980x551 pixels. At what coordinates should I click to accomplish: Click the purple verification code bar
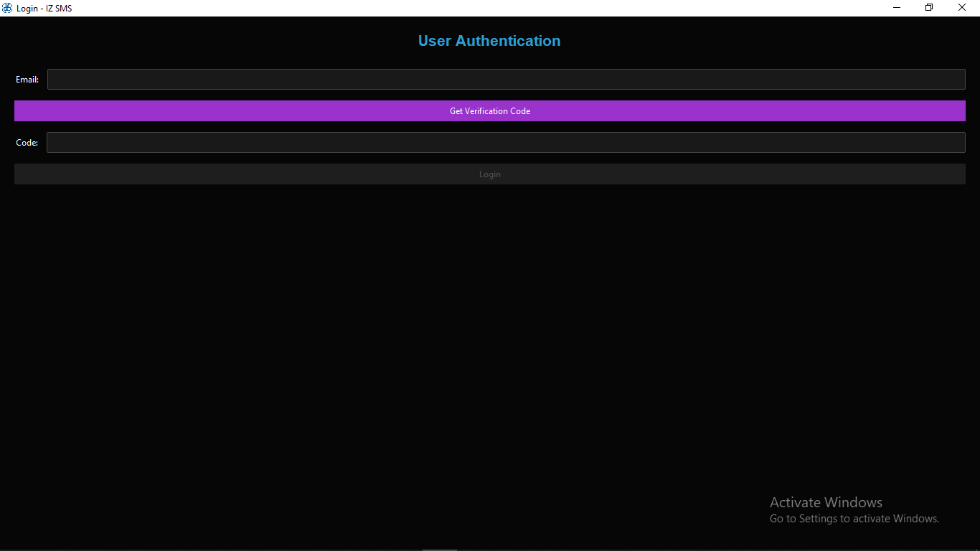click(x=490, y=110)
